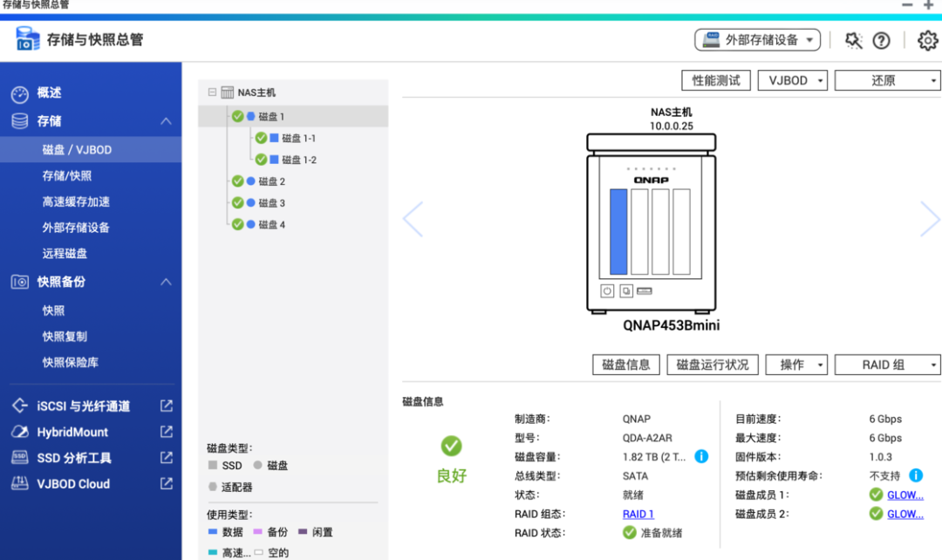Click the info icon beside estimated life
The width and height of the screenshot is (942, 560).
(x=916, y=475)
